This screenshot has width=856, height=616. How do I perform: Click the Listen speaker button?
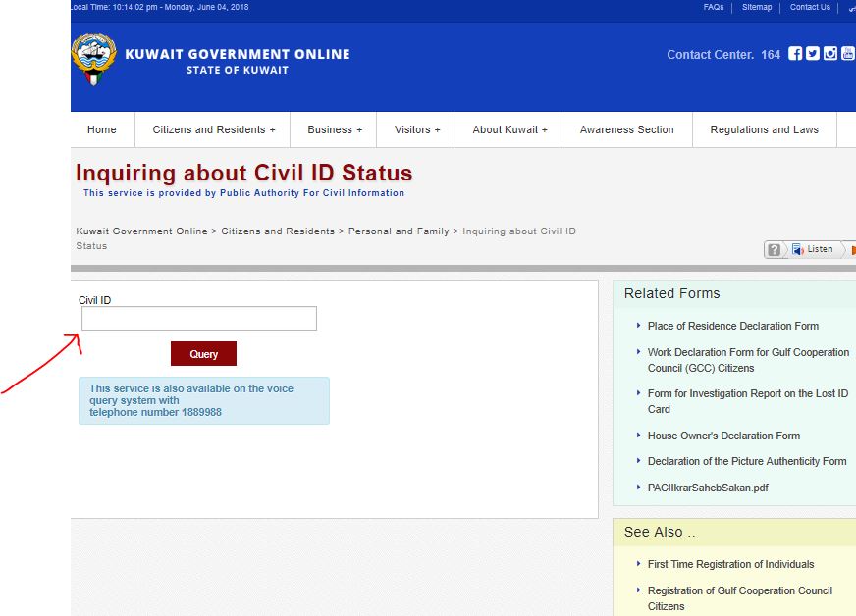pos(813,249)
